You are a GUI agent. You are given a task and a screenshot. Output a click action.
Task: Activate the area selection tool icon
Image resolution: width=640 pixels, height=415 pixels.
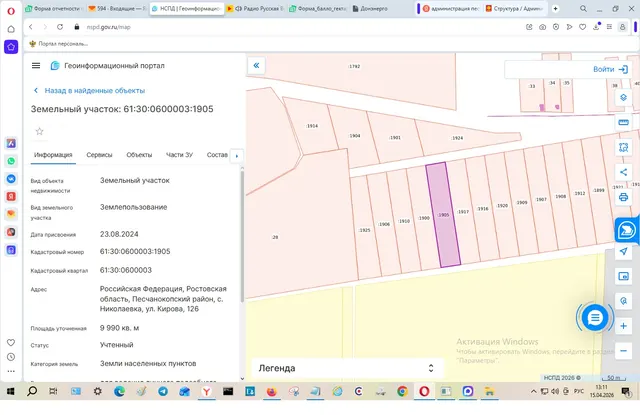click(x=623, y=147)
